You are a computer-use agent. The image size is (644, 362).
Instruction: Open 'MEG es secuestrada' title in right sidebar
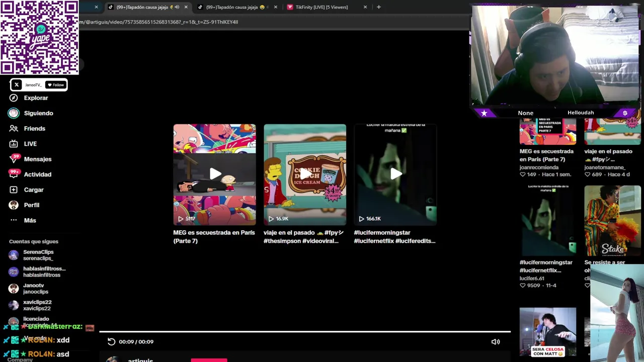546,155
